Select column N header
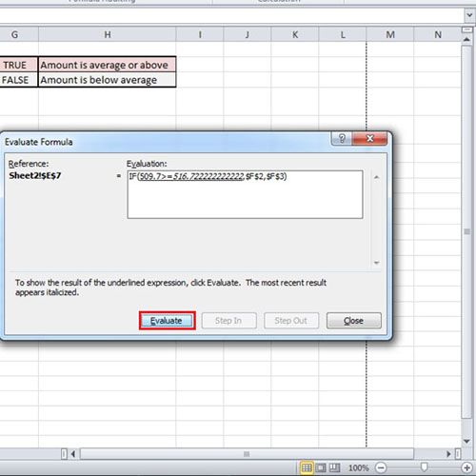 [x=437, y=34]
